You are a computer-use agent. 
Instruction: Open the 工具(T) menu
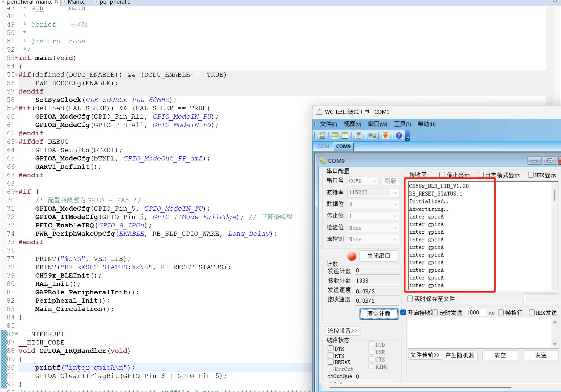click(402, 124)
